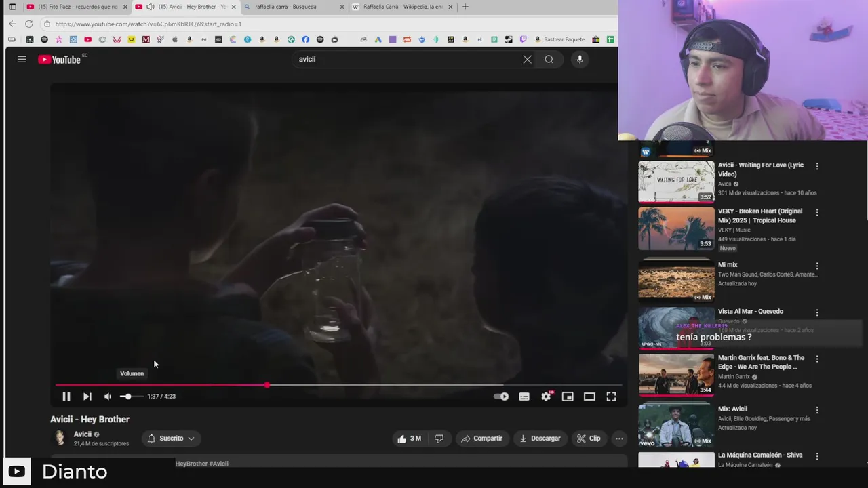
Task: Open options for Mi mix
Action: pos(817,266)
